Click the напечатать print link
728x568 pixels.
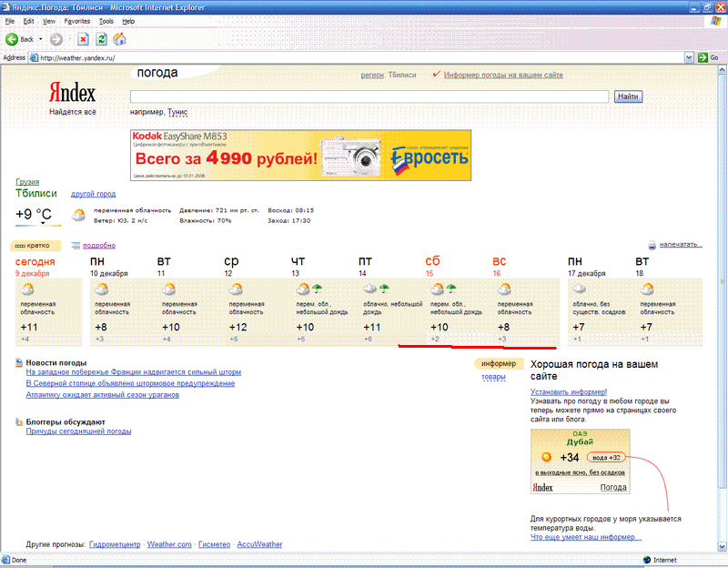click(681, 244)
